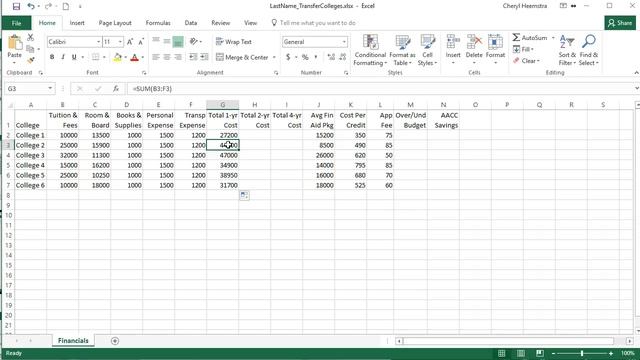Switch to the Page Layout tab

[x=115, y=23]
